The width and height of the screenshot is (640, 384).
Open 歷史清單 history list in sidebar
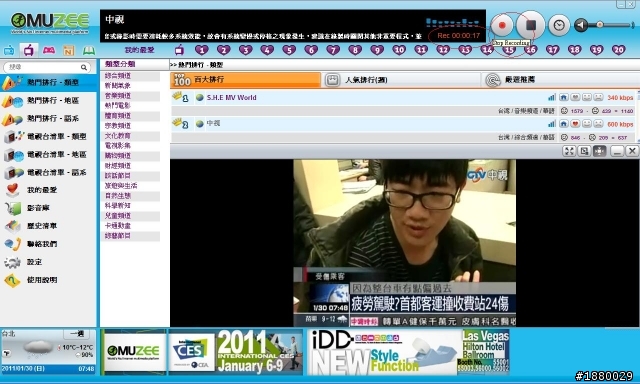pos(48,226)
